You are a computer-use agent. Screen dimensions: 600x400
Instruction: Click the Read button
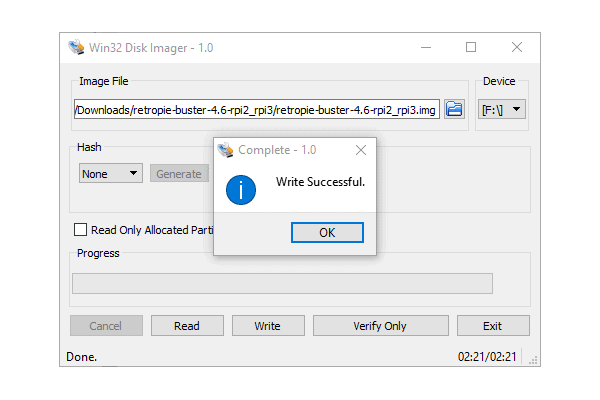click(187, 326)
